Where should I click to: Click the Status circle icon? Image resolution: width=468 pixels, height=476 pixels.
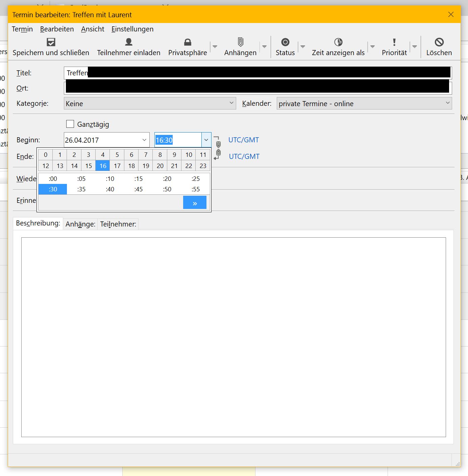point(285,42)
